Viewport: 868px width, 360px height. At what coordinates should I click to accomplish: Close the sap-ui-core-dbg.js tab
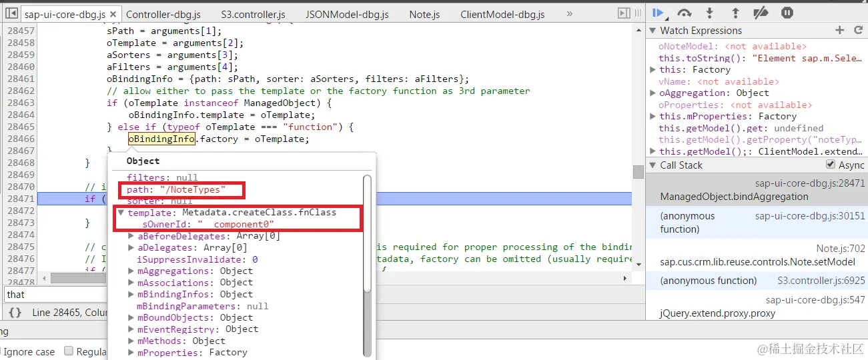(x=113, y=14)
